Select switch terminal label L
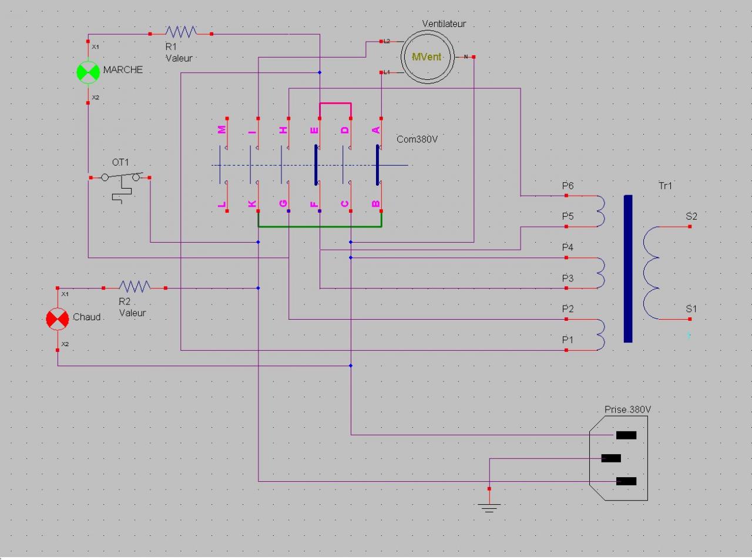This screenshot has height=560, width=752. 222,204
